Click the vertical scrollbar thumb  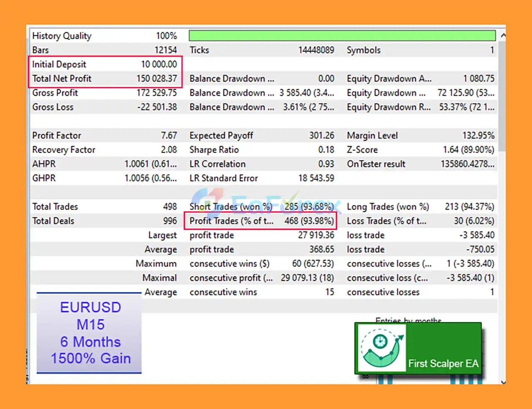[503, 96]
